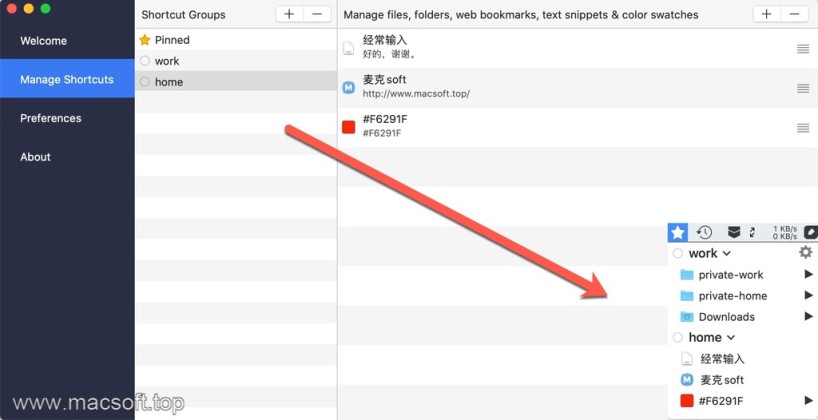Click the blue M icon for 麦克soft bookmark
The width and height of the screenshot is (818, 420).
pos(348,87)
